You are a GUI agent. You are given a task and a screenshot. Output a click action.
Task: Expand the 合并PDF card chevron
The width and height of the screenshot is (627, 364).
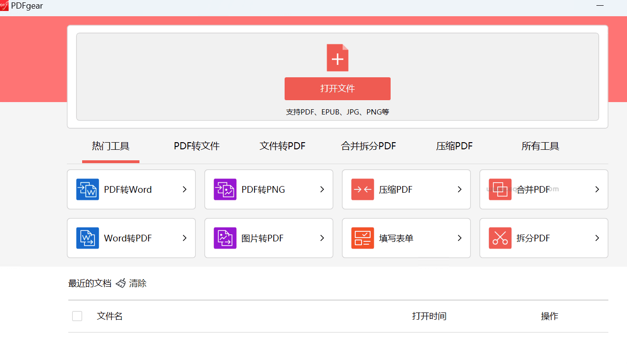(x=597, y=189)
